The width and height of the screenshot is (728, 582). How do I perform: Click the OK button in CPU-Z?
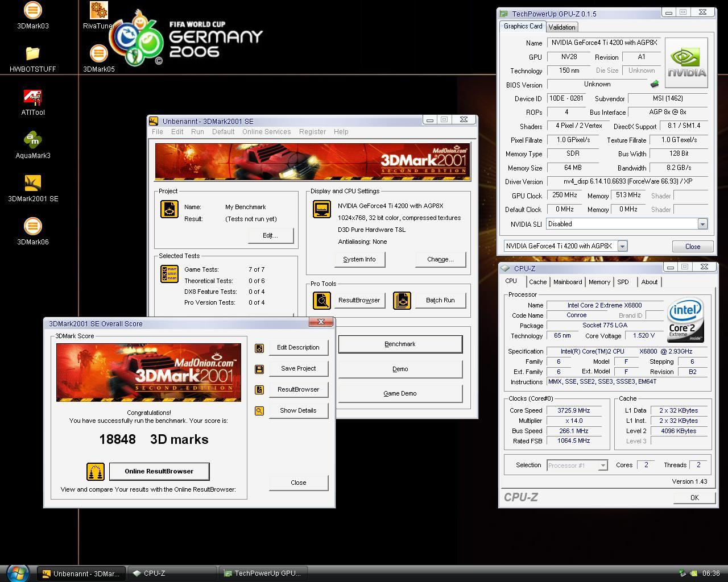tap(694, 497)
